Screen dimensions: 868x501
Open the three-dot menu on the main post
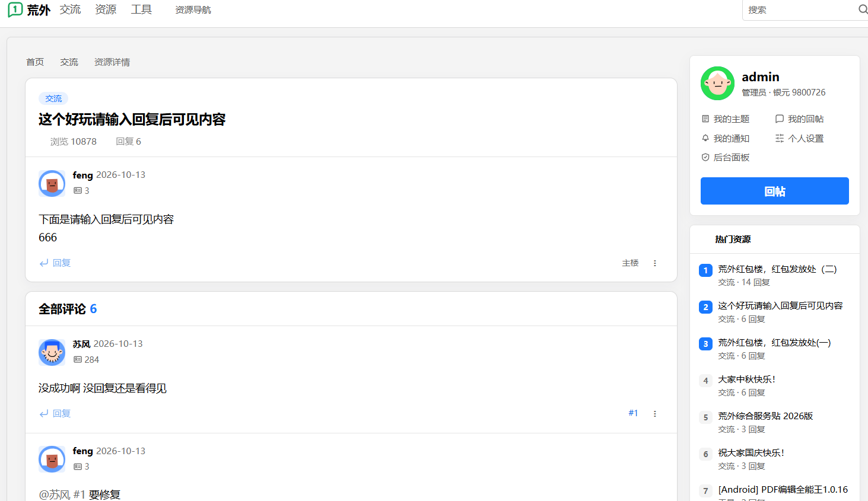pos(655,263)
